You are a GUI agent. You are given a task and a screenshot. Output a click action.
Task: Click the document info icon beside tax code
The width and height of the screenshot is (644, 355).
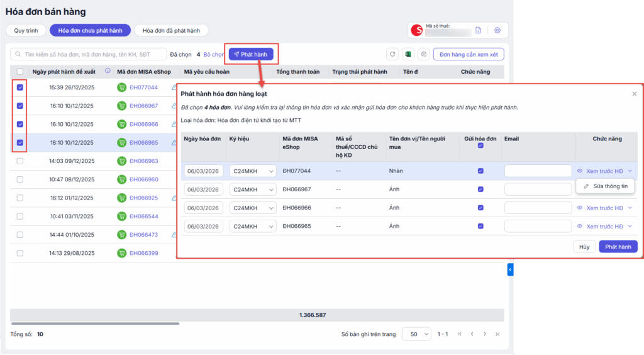[478, 30]
